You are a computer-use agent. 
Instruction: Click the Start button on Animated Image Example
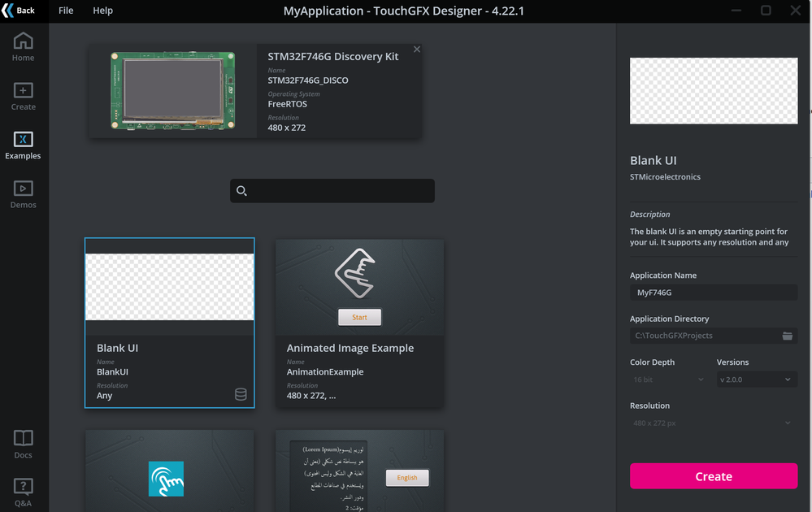click(359, 317)
